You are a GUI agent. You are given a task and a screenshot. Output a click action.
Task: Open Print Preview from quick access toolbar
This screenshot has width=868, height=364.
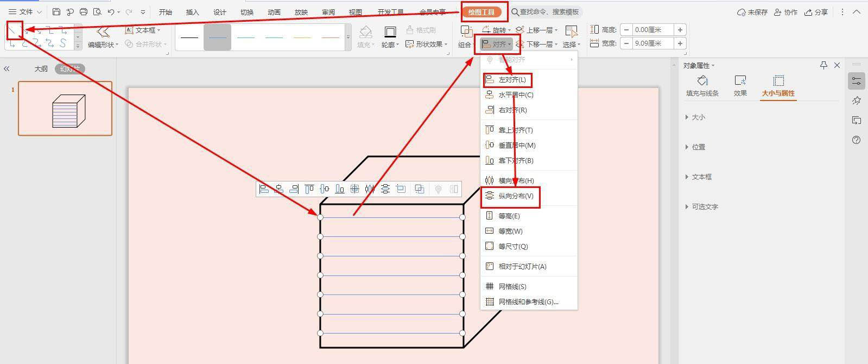pos(97,11)
